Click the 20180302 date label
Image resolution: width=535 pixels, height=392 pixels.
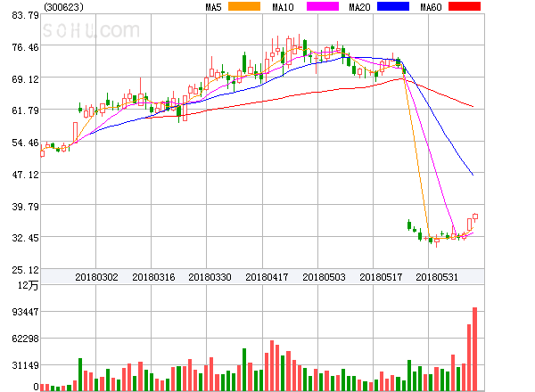pos(96,277)
